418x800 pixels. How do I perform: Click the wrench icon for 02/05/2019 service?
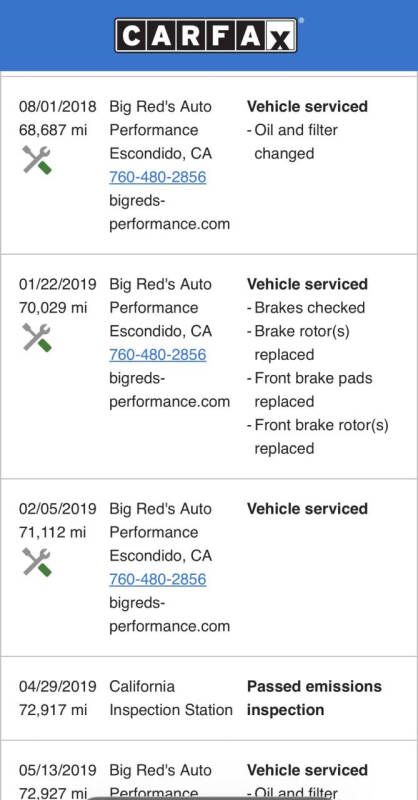37,562
